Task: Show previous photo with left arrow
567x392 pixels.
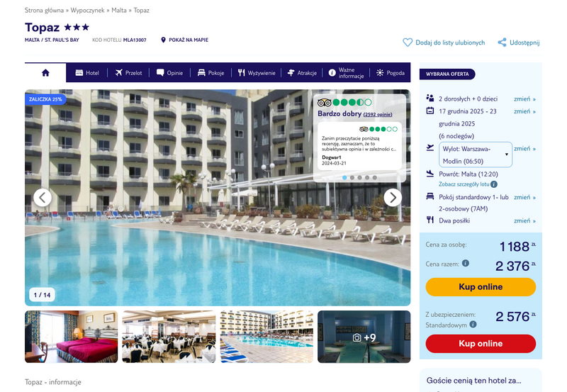Action: coord(43,198)
